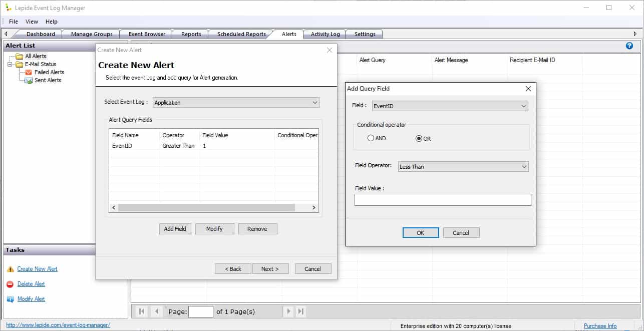Open the Modify Alert link
The width and height of the screenshot is (644, 331).
coord(31,299)
